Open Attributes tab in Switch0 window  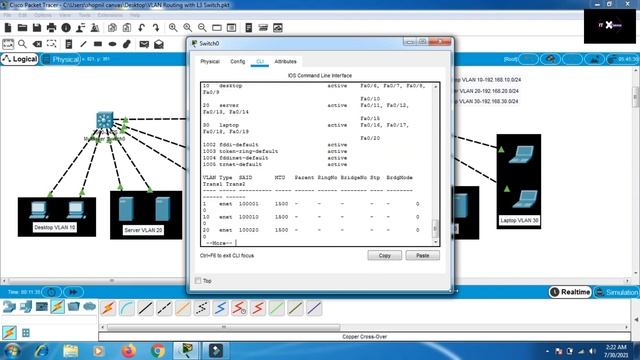point(285,62)
